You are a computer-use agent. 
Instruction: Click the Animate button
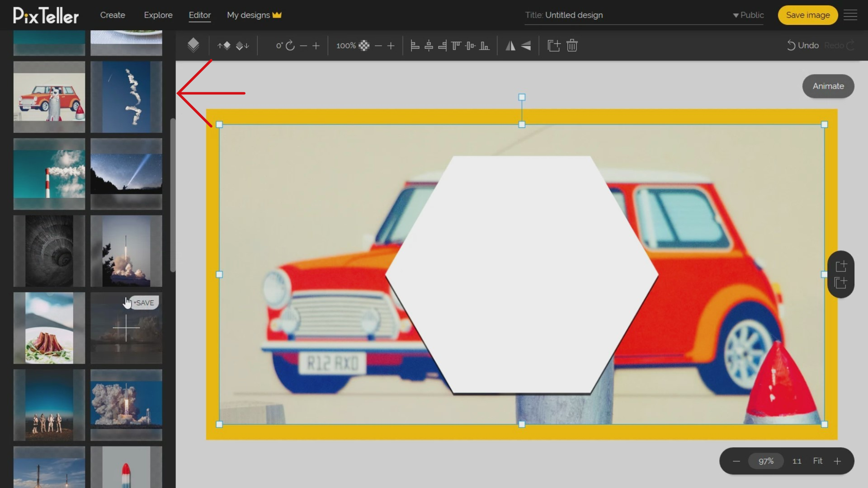[828, 86]
